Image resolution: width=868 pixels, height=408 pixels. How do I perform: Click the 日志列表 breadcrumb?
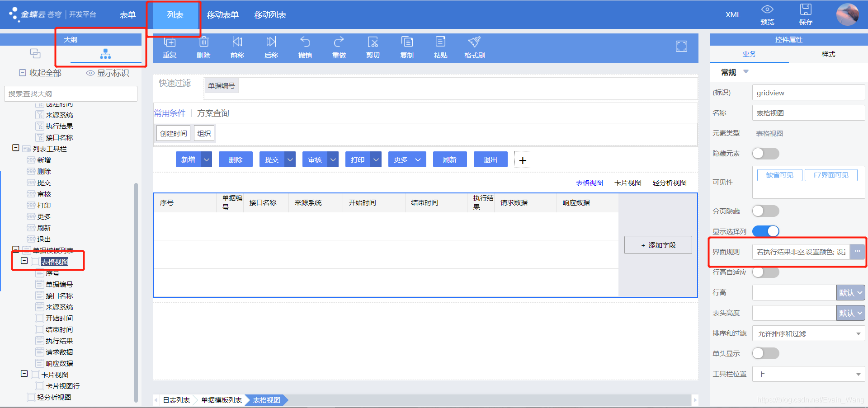click(x=176, y=400)
